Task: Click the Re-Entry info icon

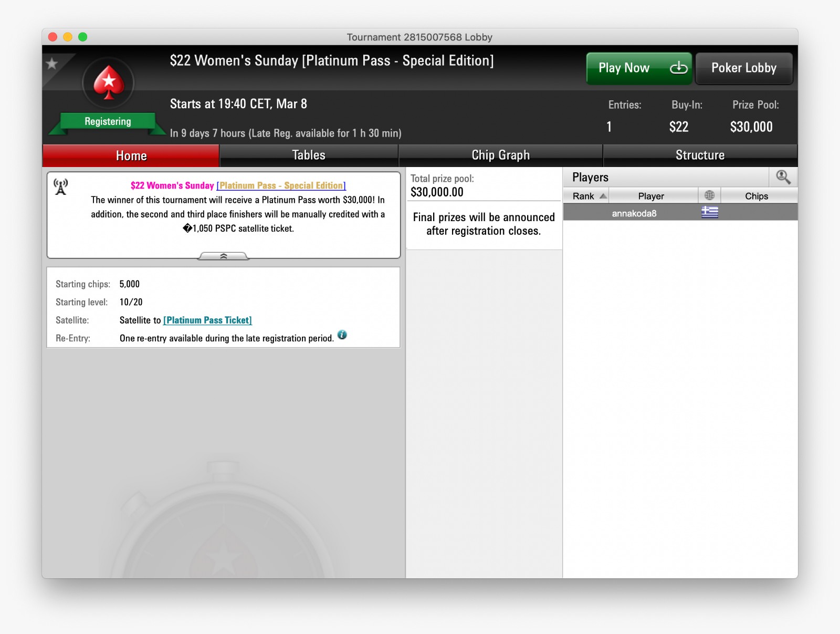Action: tap(342, 335)
